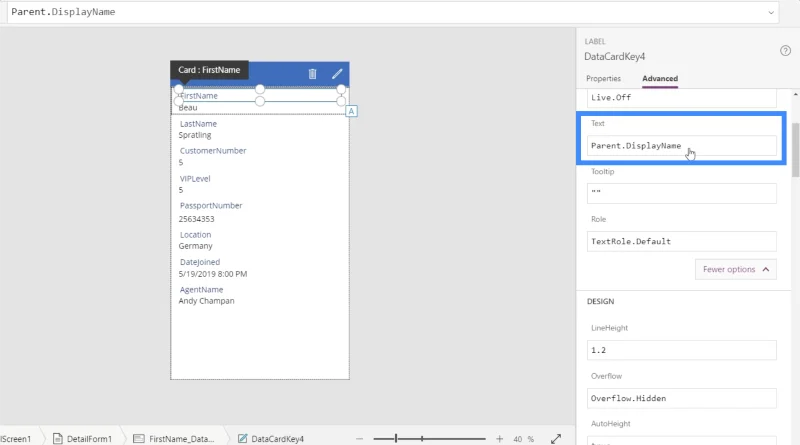Click the LineHeight field showing 1.2
Screen dimensions: 800x445
[x=682, y=350]
